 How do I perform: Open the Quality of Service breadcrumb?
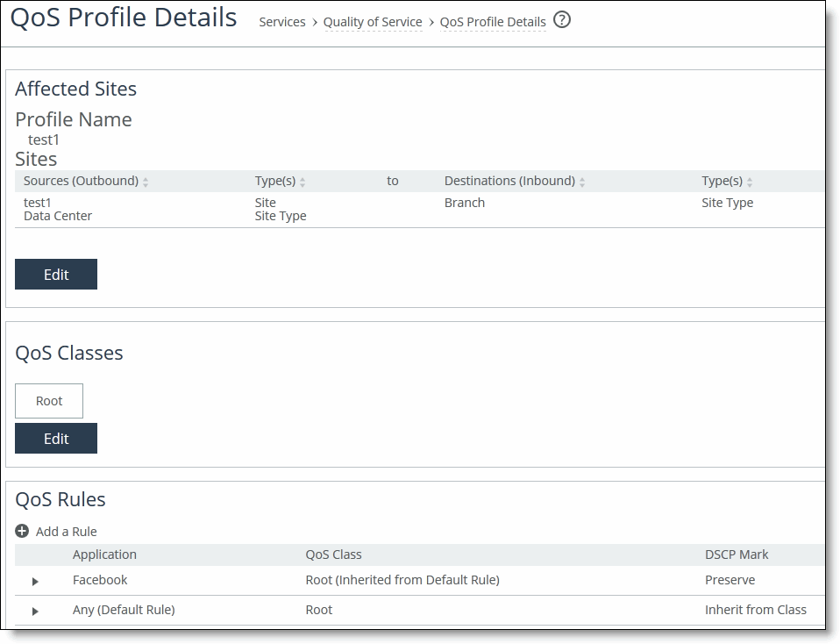coord(373,22)
